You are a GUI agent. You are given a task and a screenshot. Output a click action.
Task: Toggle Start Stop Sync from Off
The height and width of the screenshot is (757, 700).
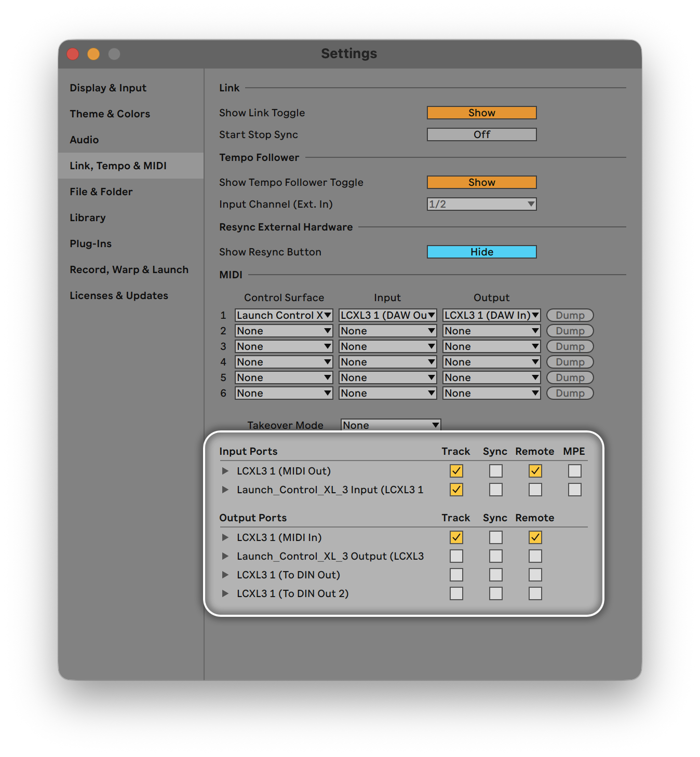(482, 134)
